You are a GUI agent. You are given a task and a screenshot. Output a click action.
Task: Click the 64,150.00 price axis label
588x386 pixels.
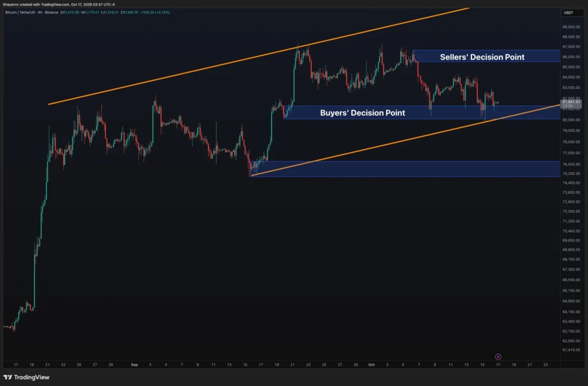(571, 312)
